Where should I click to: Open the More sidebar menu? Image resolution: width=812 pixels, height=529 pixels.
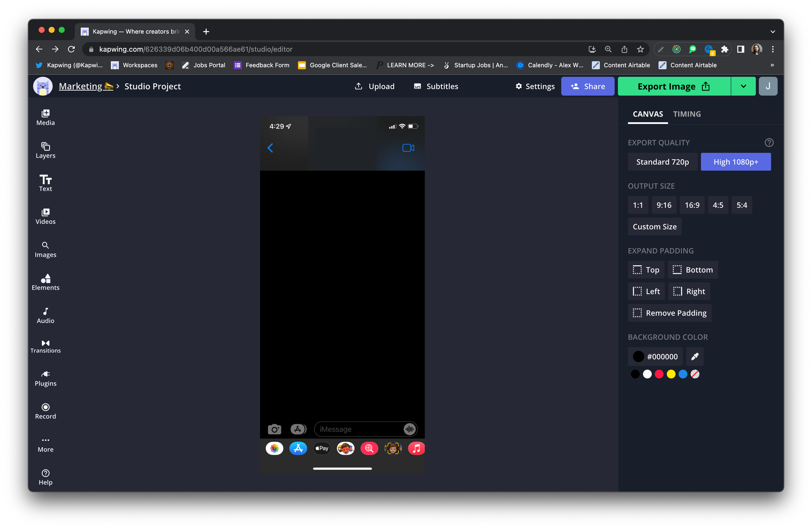45,444
